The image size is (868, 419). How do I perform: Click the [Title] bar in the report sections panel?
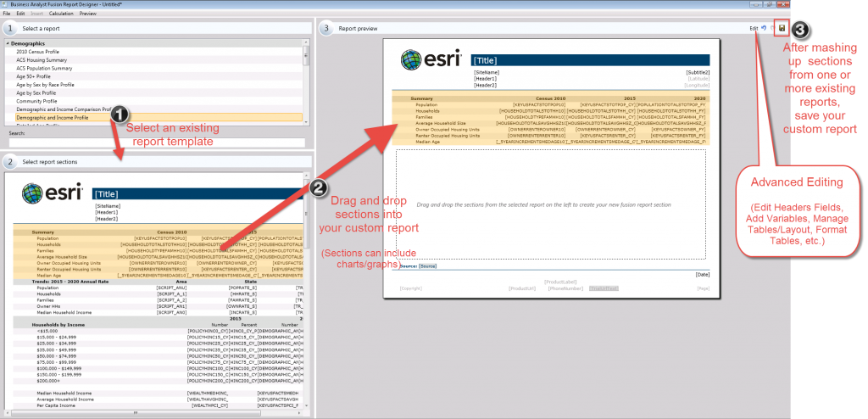pyautogui.click(x=198, y=194)
